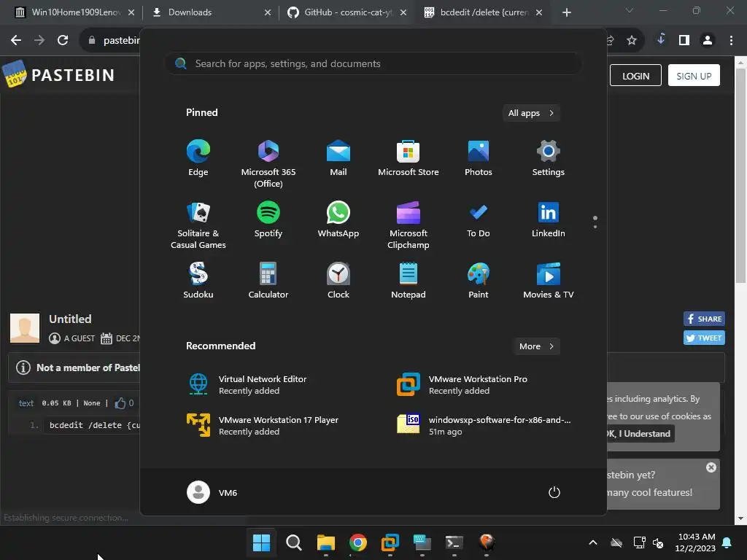Launch Microsoft 365 (Office)

point(268,164)
